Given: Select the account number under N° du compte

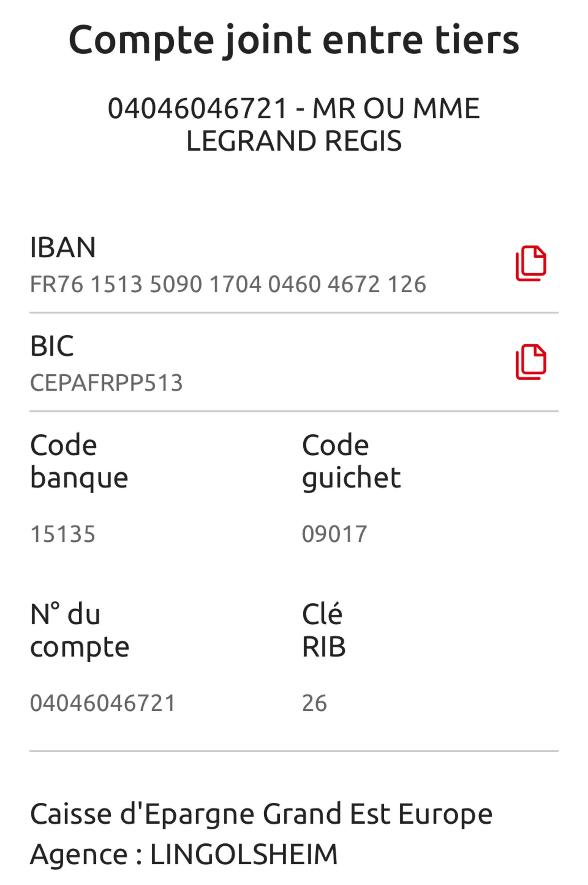Looking at the screenshot, I should 103,703.
